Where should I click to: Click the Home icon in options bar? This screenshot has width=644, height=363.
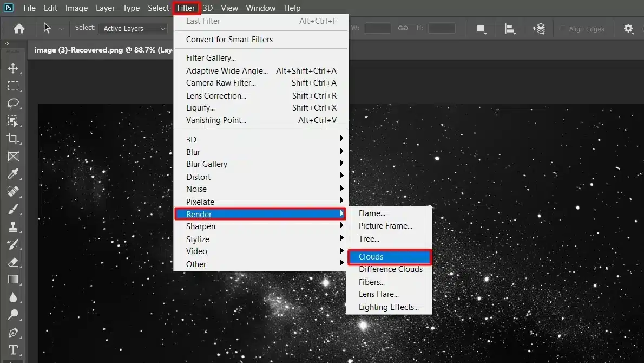click(x=19, y=28)
